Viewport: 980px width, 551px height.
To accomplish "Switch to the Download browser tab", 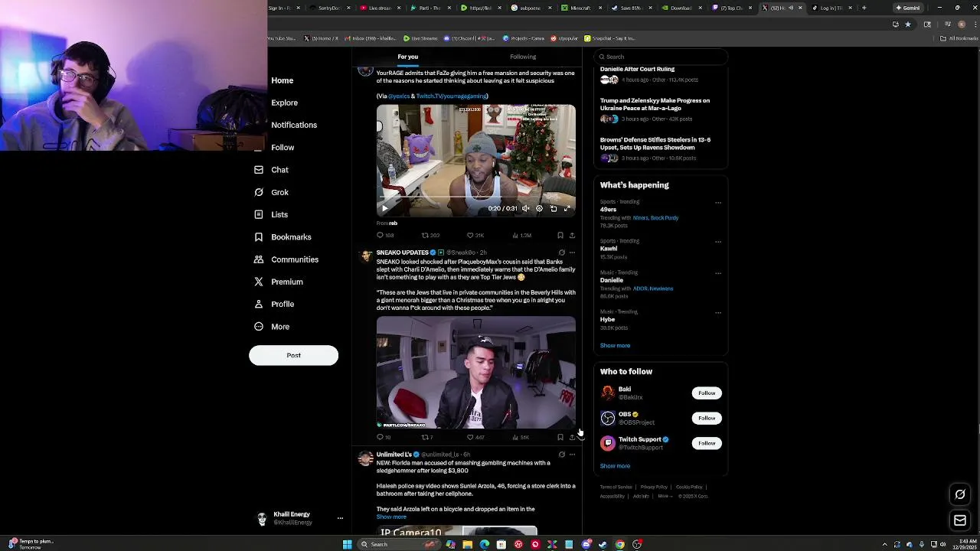I will click(681, 8).
